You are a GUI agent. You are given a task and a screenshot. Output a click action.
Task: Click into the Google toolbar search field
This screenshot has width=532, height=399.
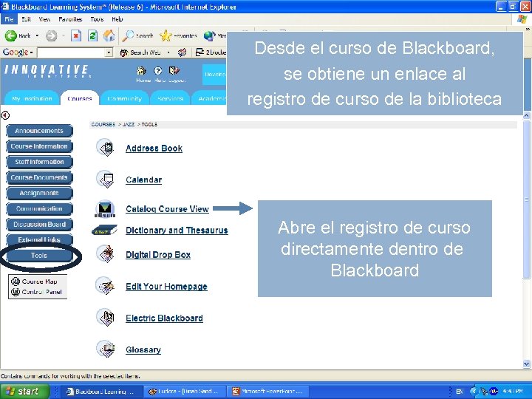(x=72, y=52)
